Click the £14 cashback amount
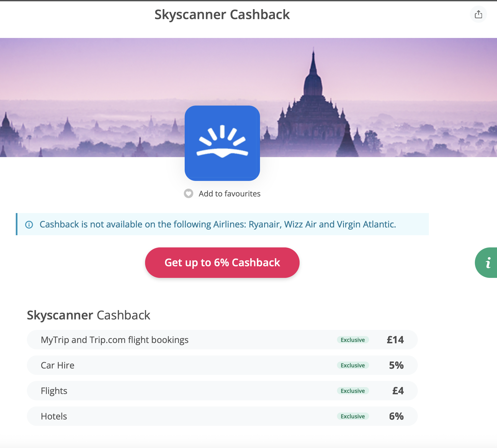 395,340
